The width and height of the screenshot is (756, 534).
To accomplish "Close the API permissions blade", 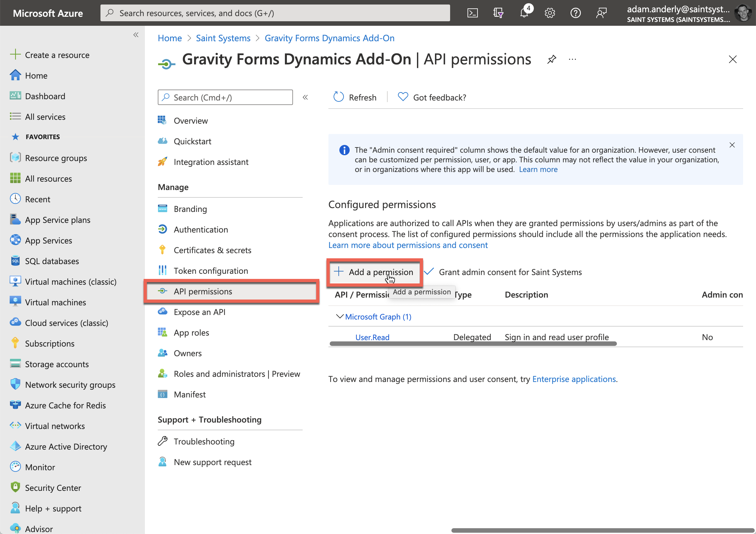I will click(732, 59).
